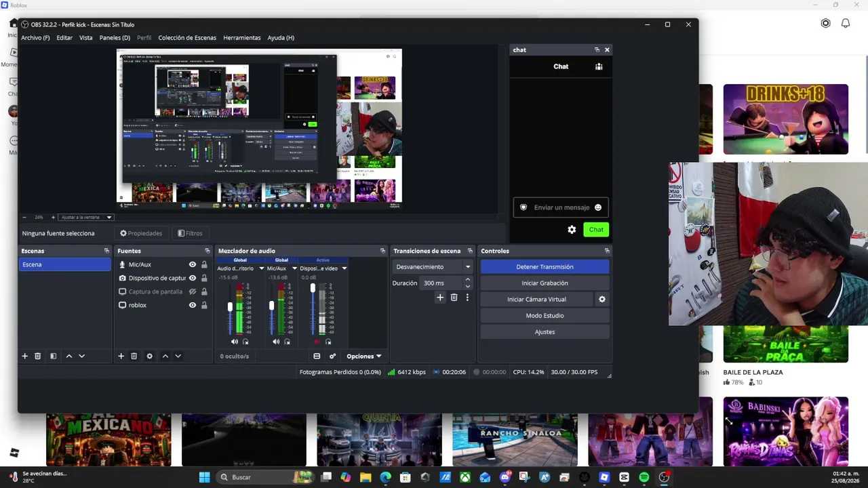Increase transition duration with up arrow
The width and height of the screenshot is (868, 488).
467,280
